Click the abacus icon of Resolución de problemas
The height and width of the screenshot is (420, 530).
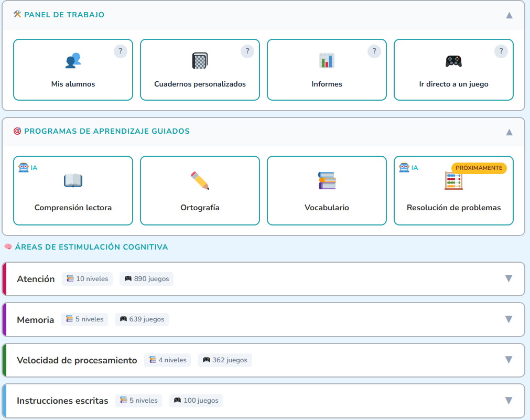453,181
